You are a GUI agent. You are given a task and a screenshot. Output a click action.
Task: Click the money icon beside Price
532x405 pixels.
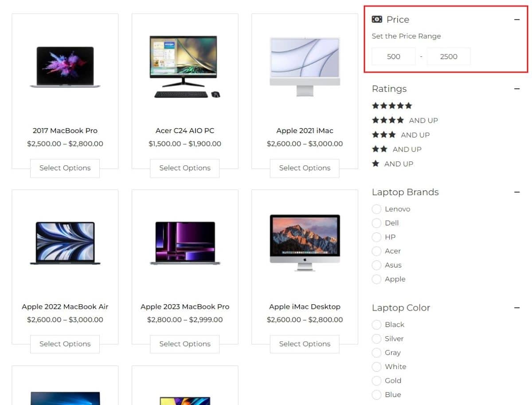377,19
